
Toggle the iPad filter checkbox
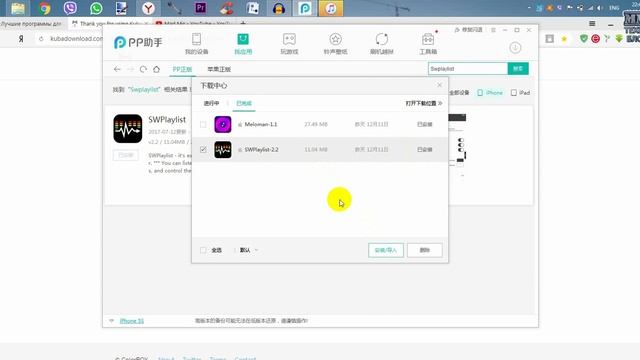coord(514,93)
